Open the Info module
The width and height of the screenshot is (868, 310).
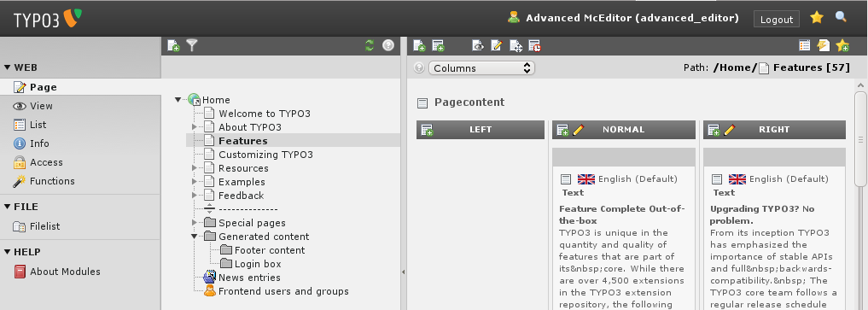click(x=32, y=143)
